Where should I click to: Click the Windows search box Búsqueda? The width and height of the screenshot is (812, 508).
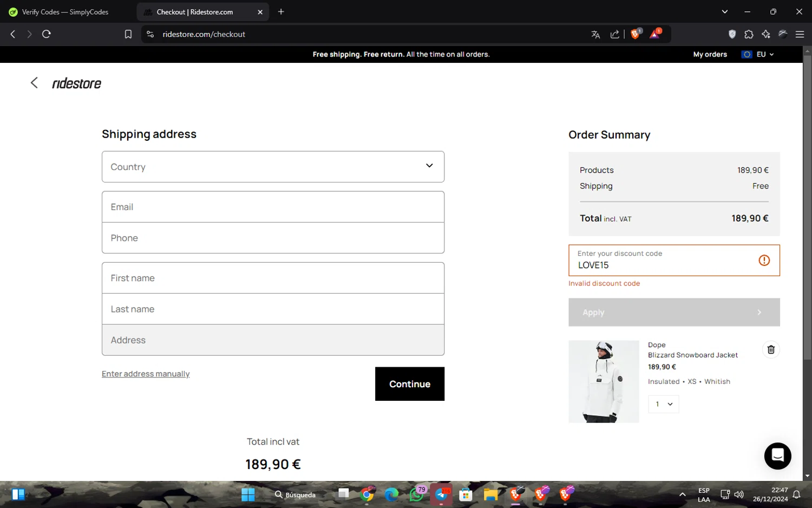pyautogui.click(x=295, y=494)
